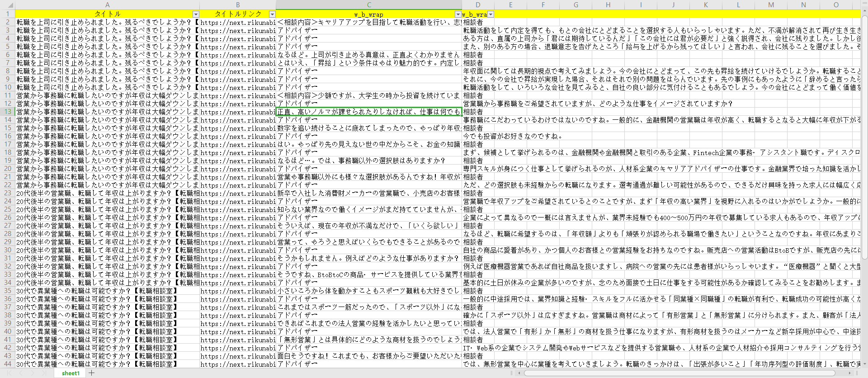This screenshot has width=868, height=378.
Task: Select row 13 by its row number
Action: (x=7, y=112)
